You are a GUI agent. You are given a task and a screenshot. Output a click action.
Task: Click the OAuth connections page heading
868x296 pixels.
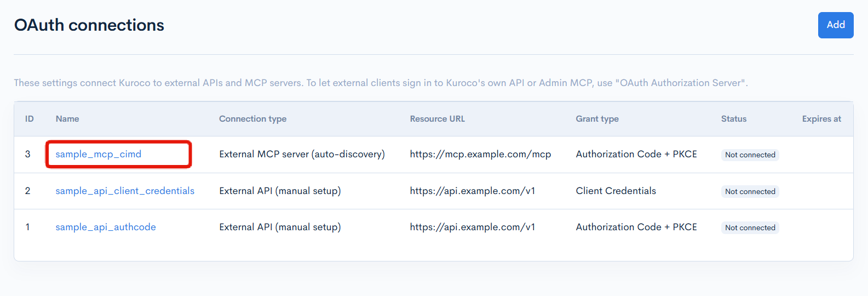[89, 25]
